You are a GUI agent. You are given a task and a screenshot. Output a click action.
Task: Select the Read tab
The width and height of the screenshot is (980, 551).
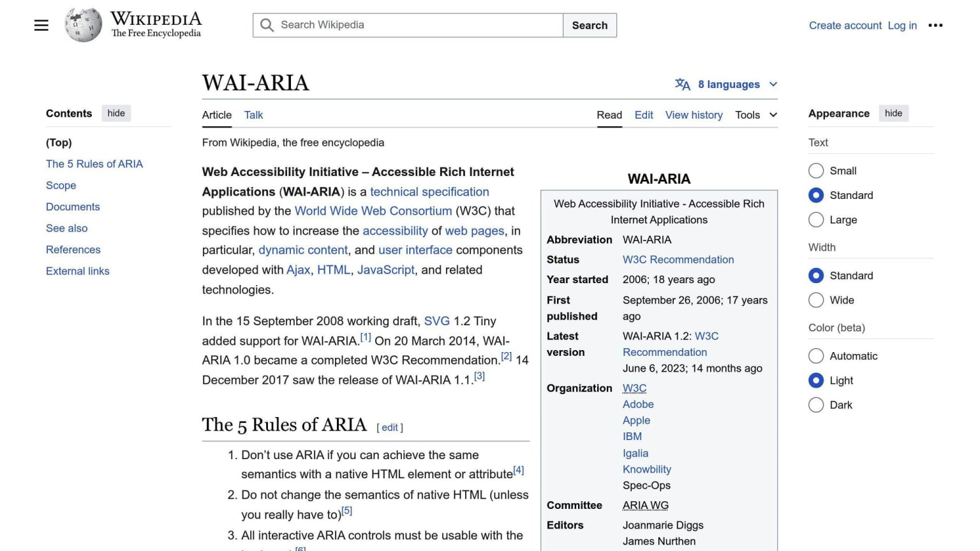[x=609, y=115]
